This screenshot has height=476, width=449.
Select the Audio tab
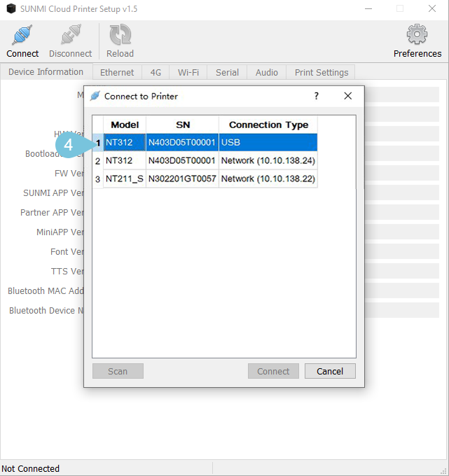tap(266, 72)
